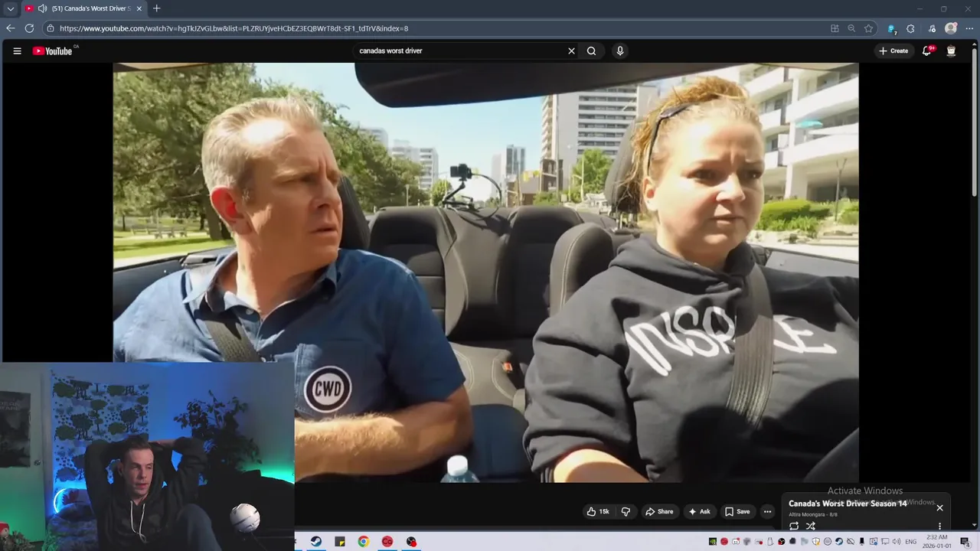Screen dimensions: 980x551
Task: Open the YouTube notifications bell
Action: tap(926, 51)
